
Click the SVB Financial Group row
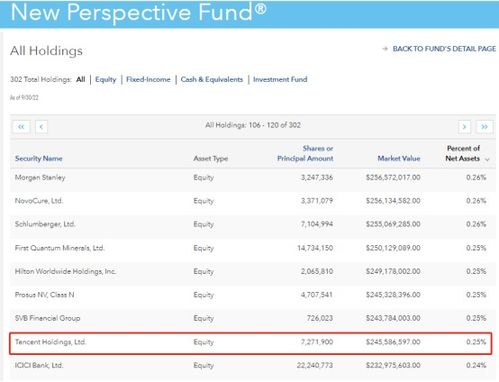coord(253,318)
